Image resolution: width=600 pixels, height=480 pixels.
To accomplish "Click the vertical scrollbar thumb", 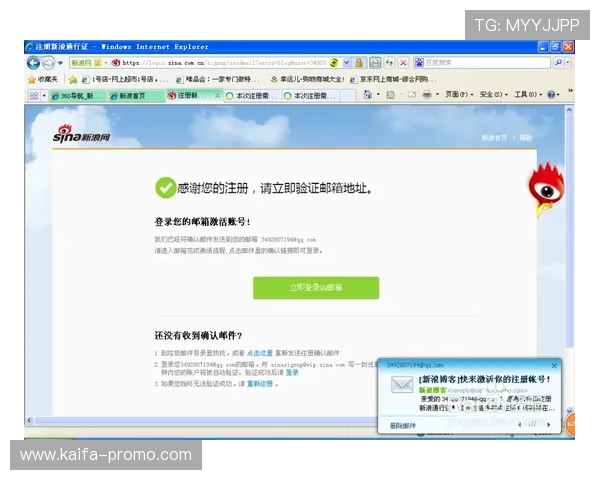I will tap(569, 231).
